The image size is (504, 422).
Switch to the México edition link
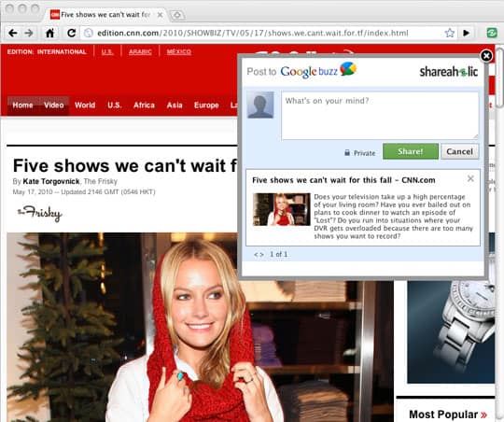[x=179, y=52]
